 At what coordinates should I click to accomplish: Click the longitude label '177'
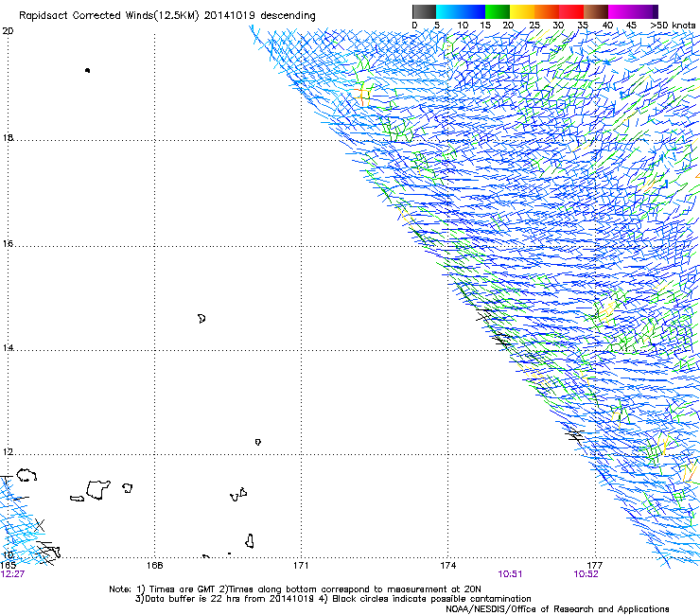[x=595, y=566]
